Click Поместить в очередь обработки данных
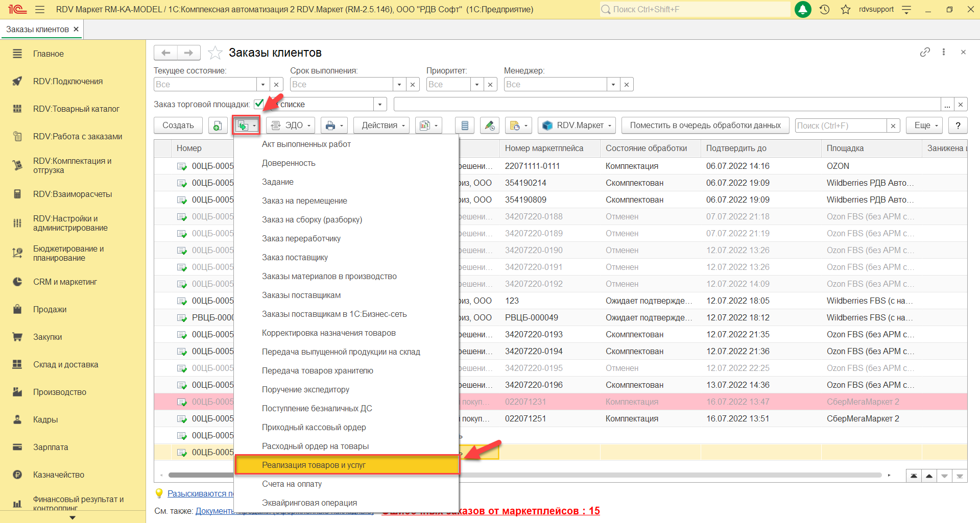980x523 pixels. 705,126
